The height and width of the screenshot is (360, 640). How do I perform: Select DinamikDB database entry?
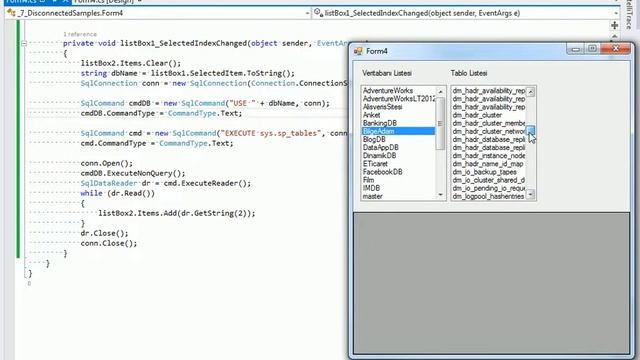[x=398, y=156]
